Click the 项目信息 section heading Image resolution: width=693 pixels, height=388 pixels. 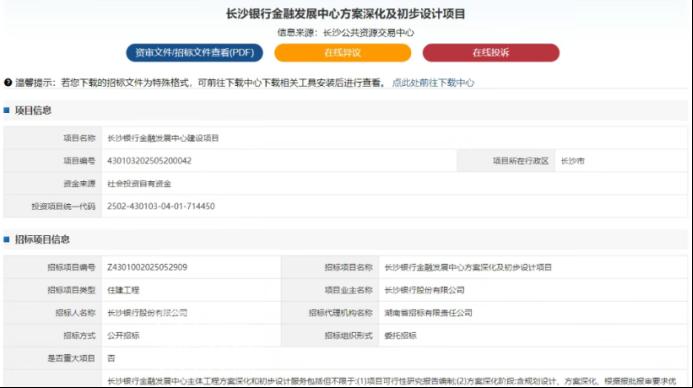coord(33,110)
